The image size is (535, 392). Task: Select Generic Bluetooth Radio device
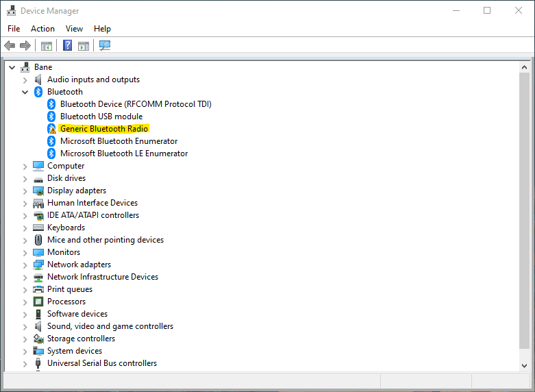click(x=104, y=129)
